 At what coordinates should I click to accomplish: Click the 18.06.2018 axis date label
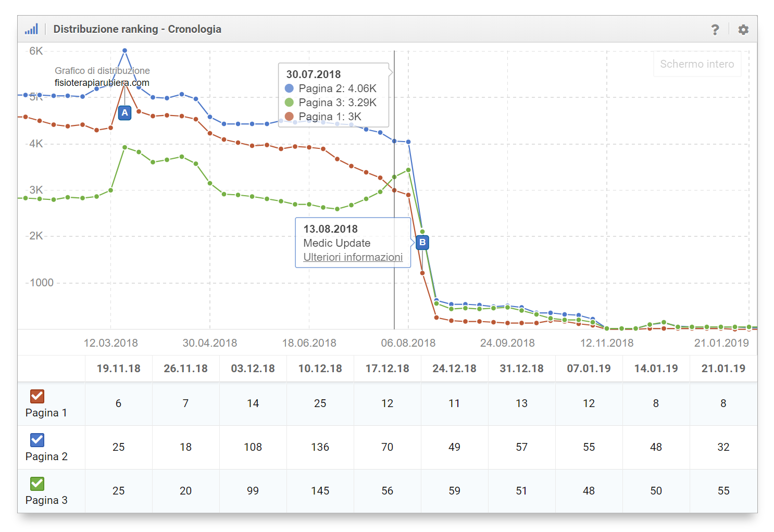pos(309,343)
